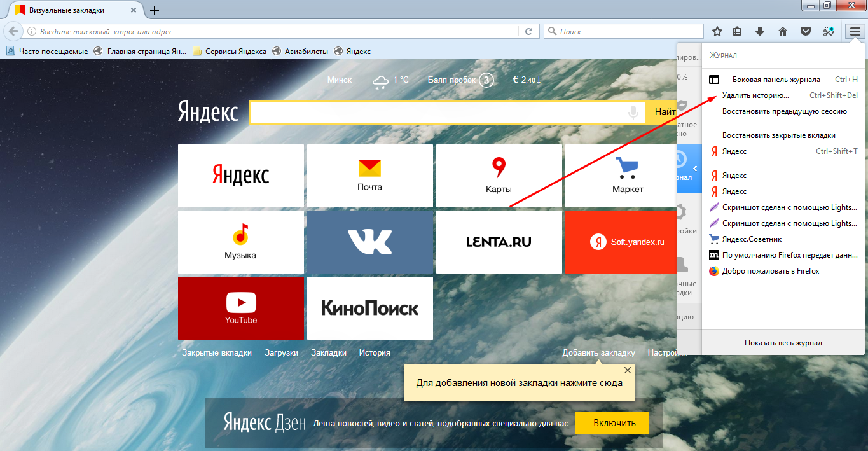Open the Главная страница Ян... bookmark
868x451 pixels.
coord(141,52)
